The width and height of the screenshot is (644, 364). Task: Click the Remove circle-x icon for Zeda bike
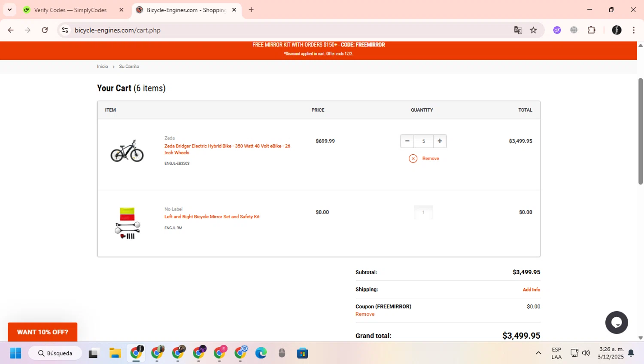[413, 159]
